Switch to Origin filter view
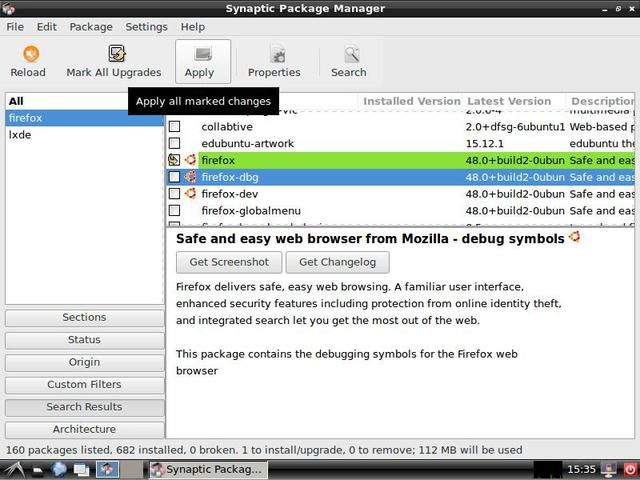The image size is (640, 480). tap(84, 362)
